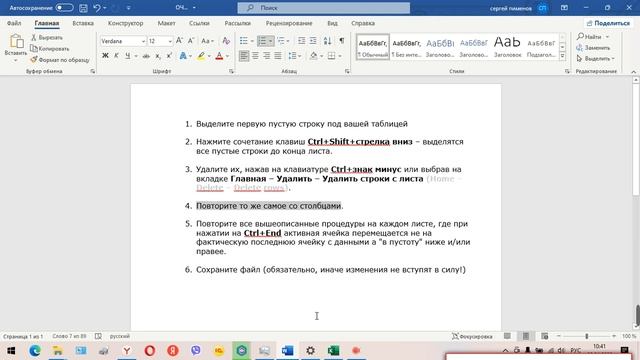Image resolution: width=640 pixels, height=360 pixels.
Task: Apply strikethrough to text
Action: [x=146, y=56]
